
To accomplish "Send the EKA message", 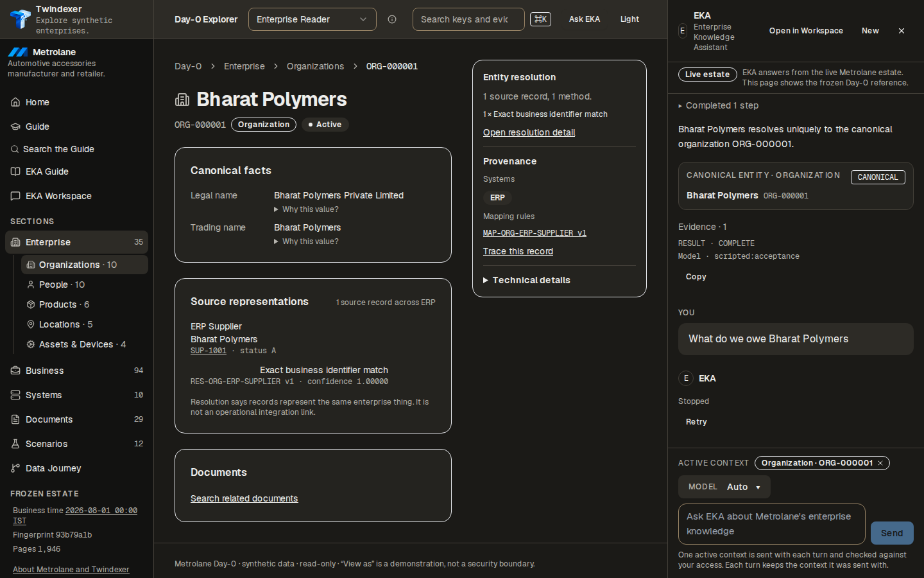I will [x=892, y=533].
